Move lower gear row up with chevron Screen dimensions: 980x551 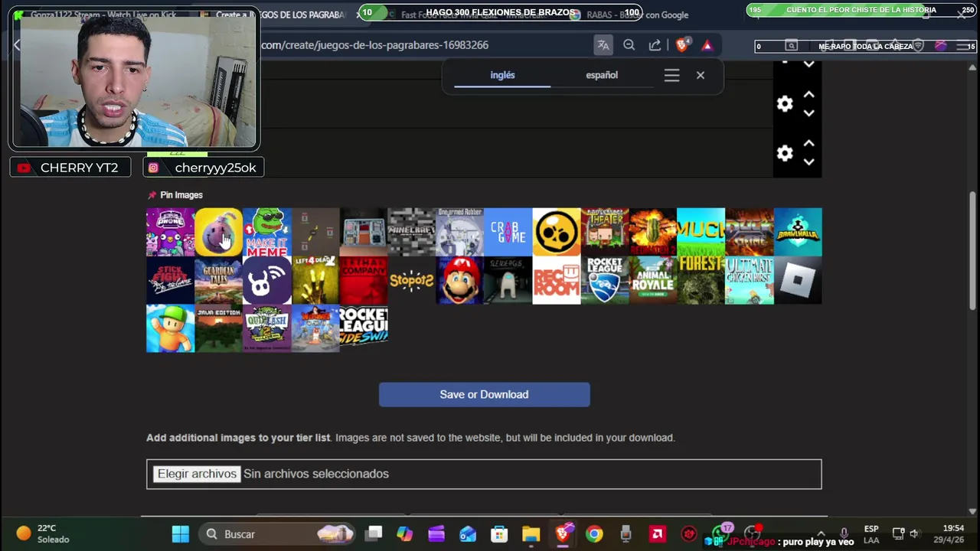(x=808, y=144)
